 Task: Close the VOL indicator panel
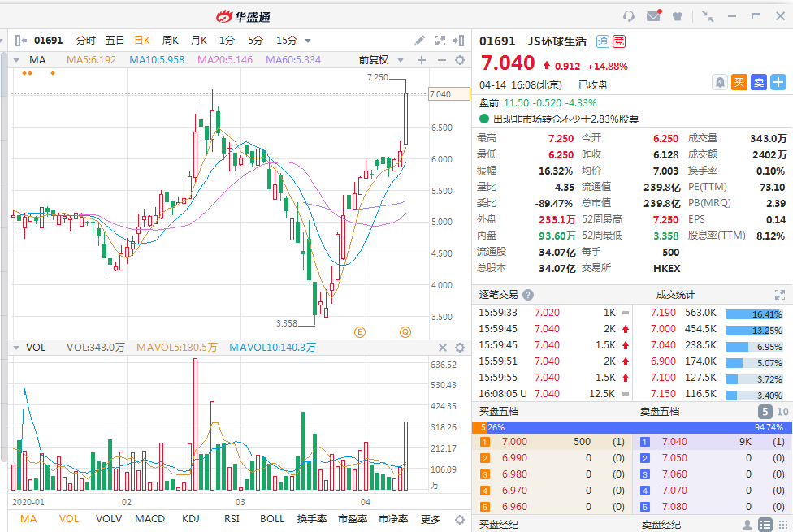443,348
